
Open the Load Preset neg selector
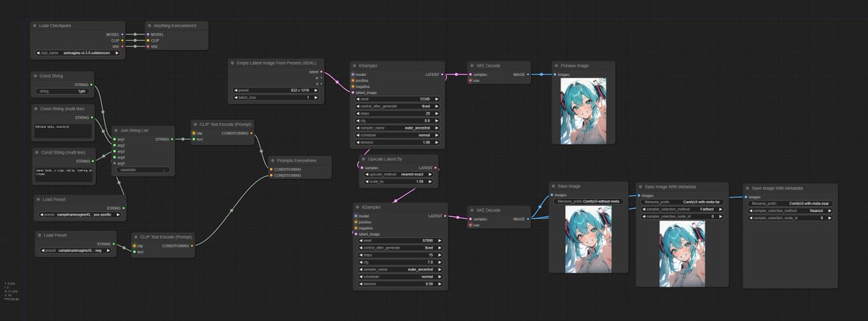pyautogui.click(x=75, y=252)
